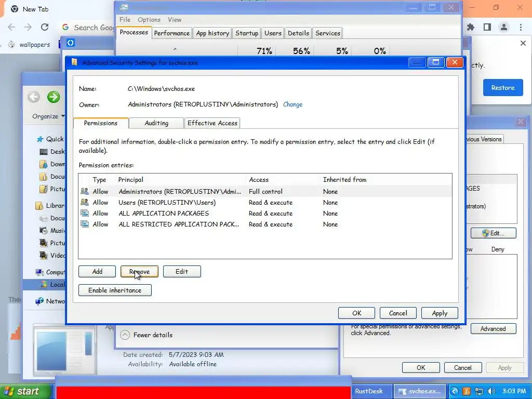
Task: Switch to Startup tab in Task Manager
Action: click(247, 33)
